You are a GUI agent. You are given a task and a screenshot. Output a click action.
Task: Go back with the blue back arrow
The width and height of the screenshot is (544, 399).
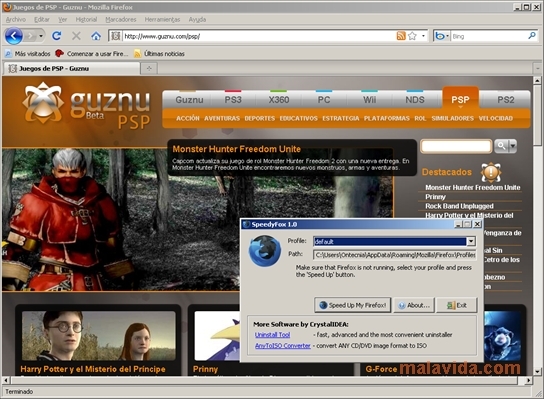coord(14,36)
